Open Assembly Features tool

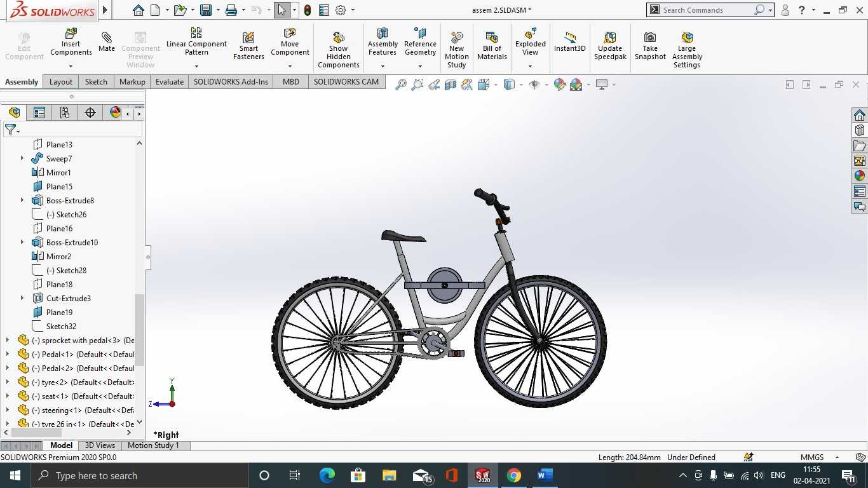(x=383, y=42)
